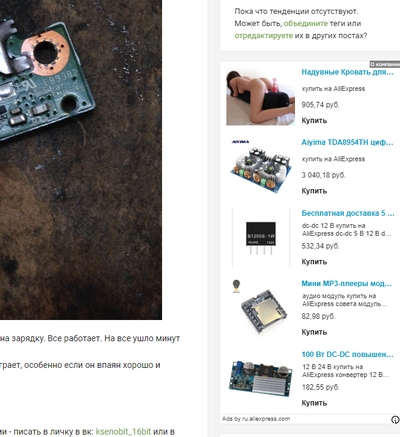This screenshot has width=400, height=437.
Task: Click the circuit board article photo
Action: (81, 160)
